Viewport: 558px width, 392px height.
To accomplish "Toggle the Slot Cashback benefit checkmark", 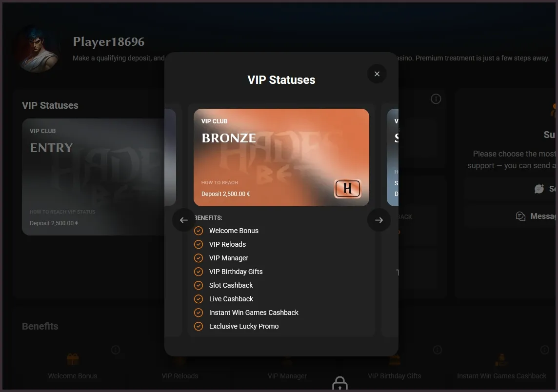I will point(199,285).
